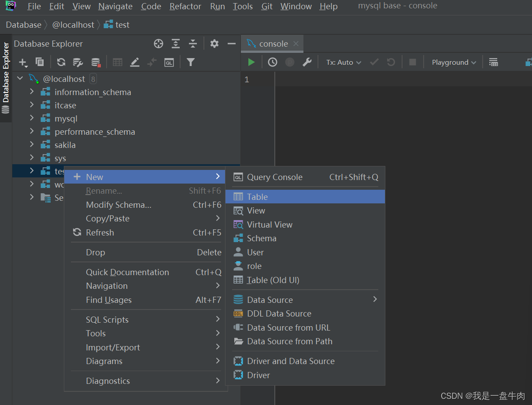Viewport: 532px width, 405px height.
Task: Click the @localhost breadcrumb in navigation bar
Action: [x=73, y=25]
